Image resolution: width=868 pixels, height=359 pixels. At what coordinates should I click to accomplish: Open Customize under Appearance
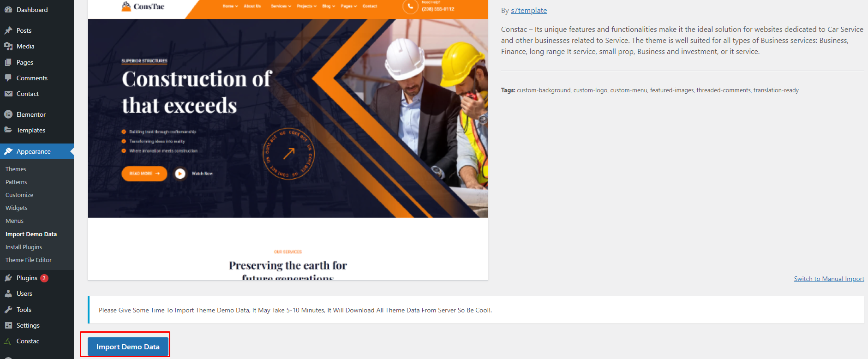pyautogui.click(x=19, y=195)
